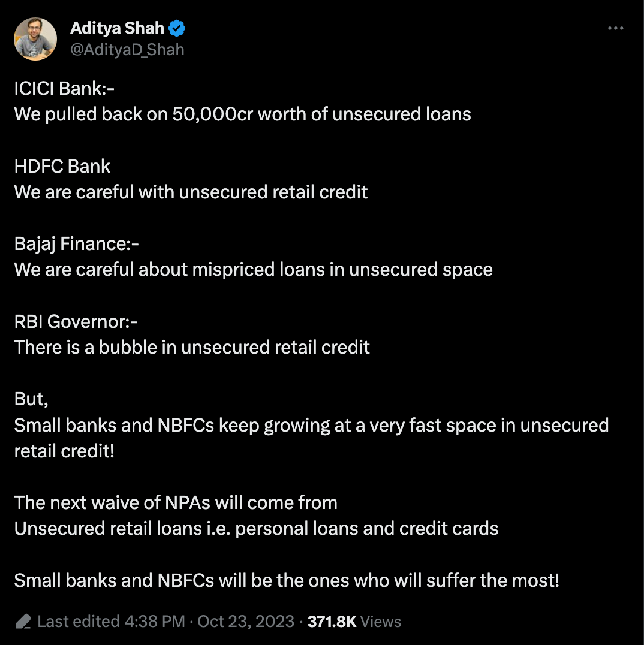Click the Oct 23, 2023 date
This screenshot has height=645, width=644.
246,622
